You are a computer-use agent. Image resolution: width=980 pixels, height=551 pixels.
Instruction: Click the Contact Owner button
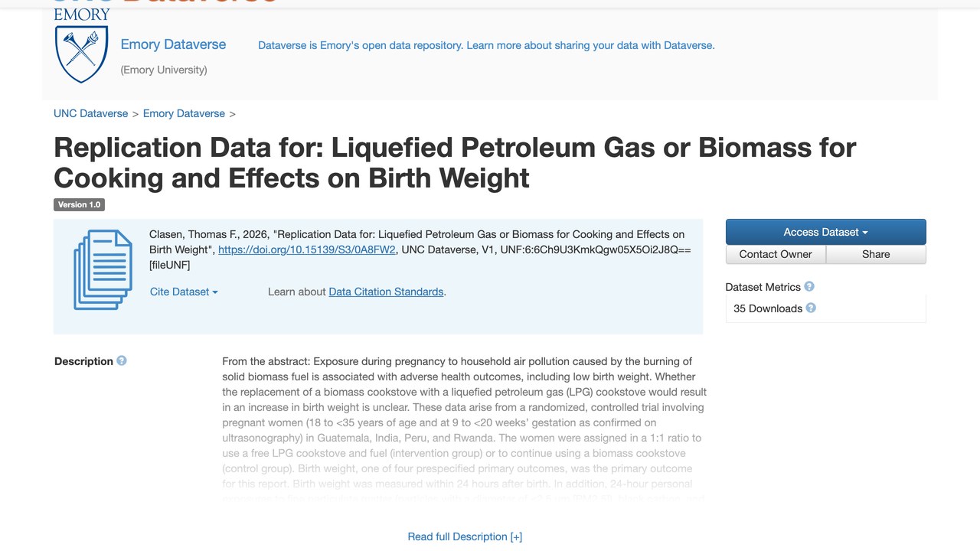click(x=776, y=254)
